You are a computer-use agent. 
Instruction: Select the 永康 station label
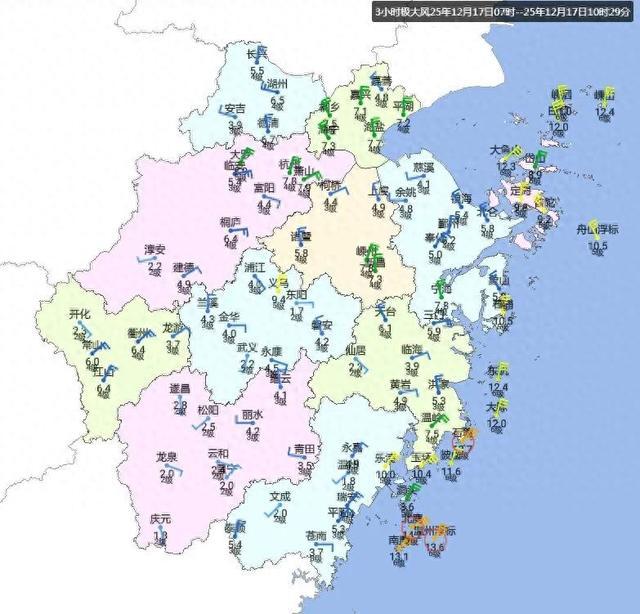(272, 351)
